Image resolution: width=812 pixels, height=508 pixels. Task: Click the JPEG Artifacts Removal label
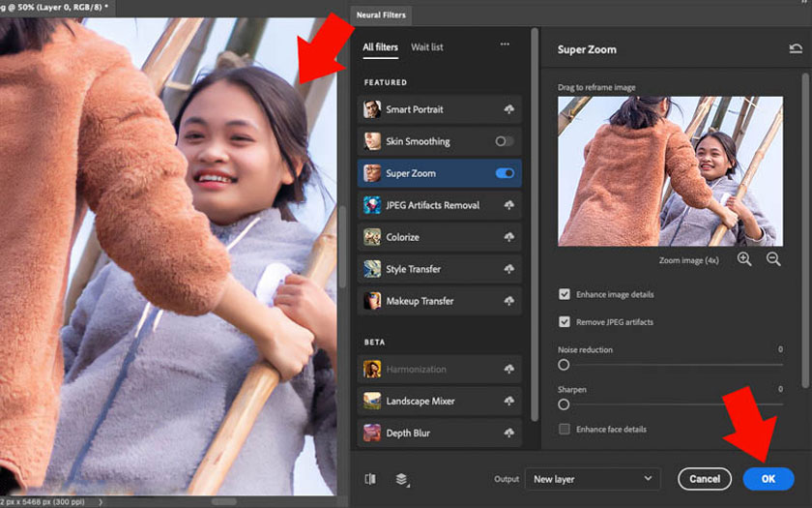(432, 205)
